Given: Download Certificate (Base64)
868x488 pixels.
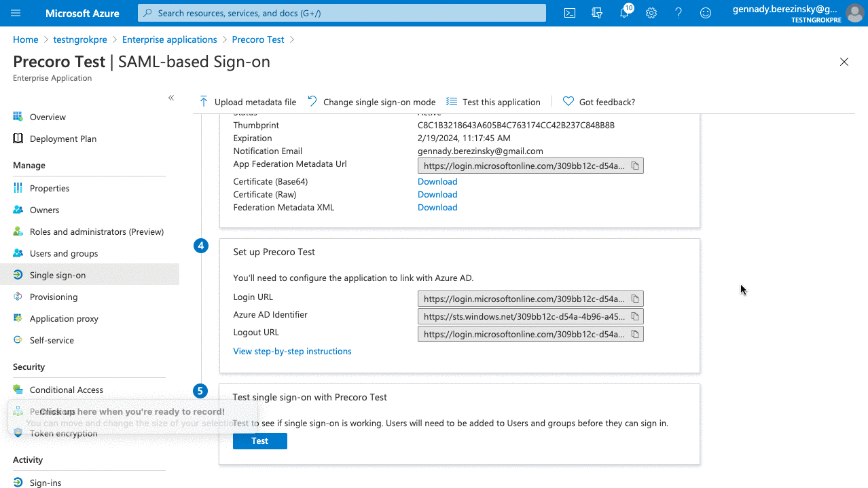Looking at the screenshot, I should click(x=437, y=181).
